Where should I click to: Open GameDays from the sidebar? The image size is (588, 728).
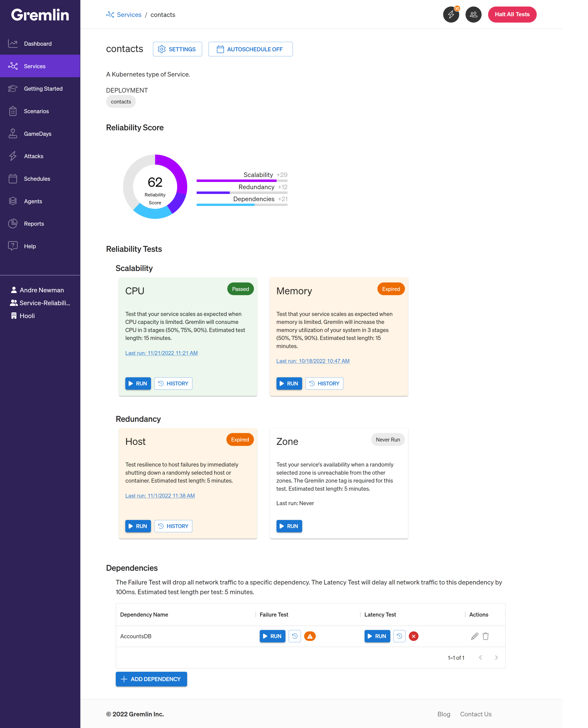click(x=40, y=134)
